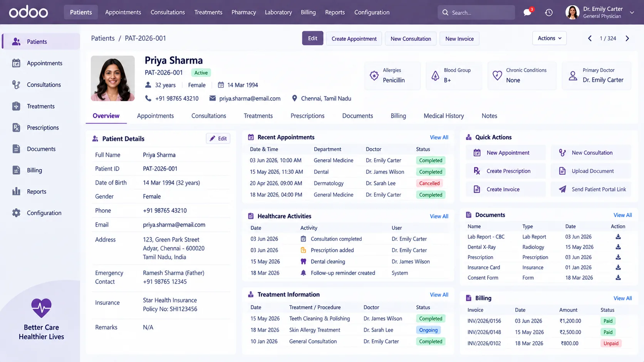Click the New Invoice button
The height and width of the screenshot is (362, 644).
coord(459,38)
